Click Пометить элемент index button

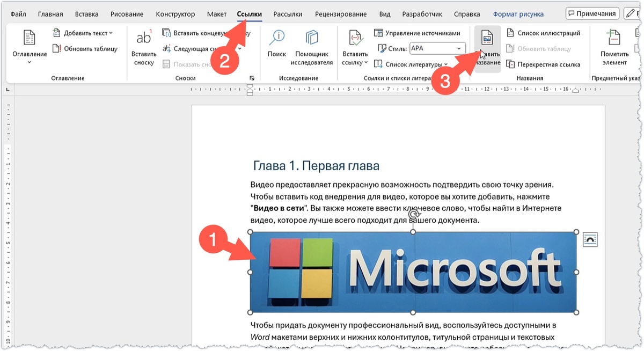614,47
